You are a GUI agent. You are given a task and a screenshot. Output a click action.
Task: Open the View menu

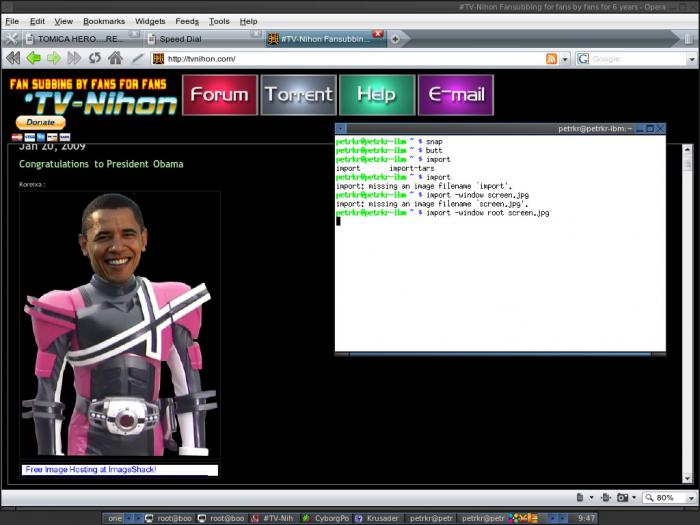tap(63, 21)
